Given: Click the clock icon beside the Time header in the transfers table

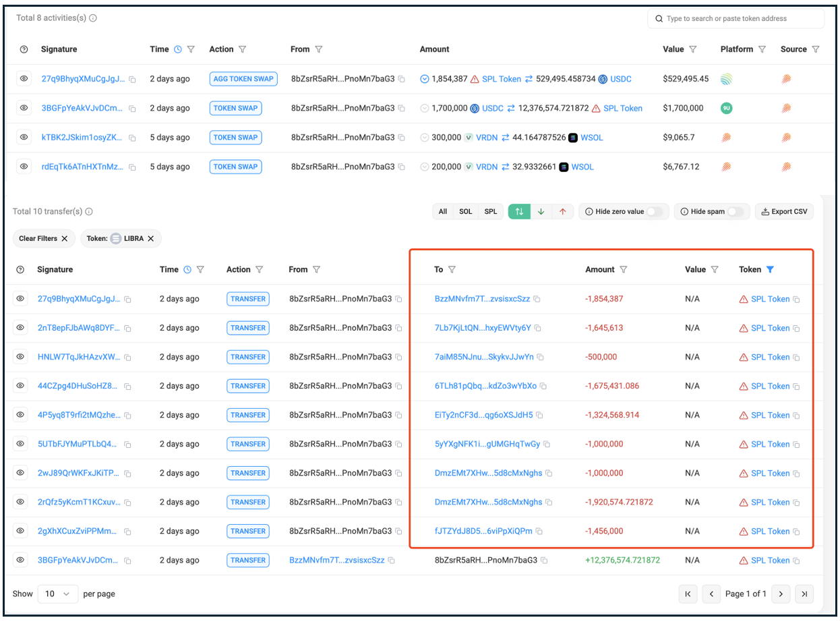Looking at the screenshot, I should pos(187,269).
